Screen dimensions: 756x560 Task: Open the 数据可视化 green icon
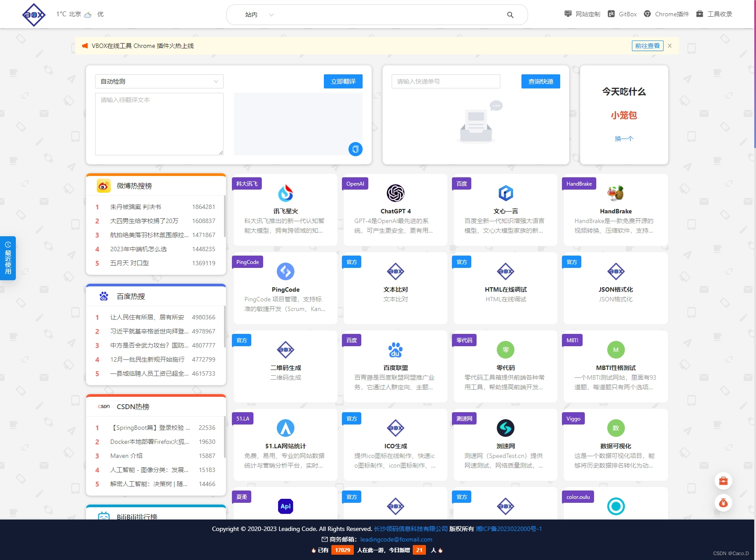(616, 428)
